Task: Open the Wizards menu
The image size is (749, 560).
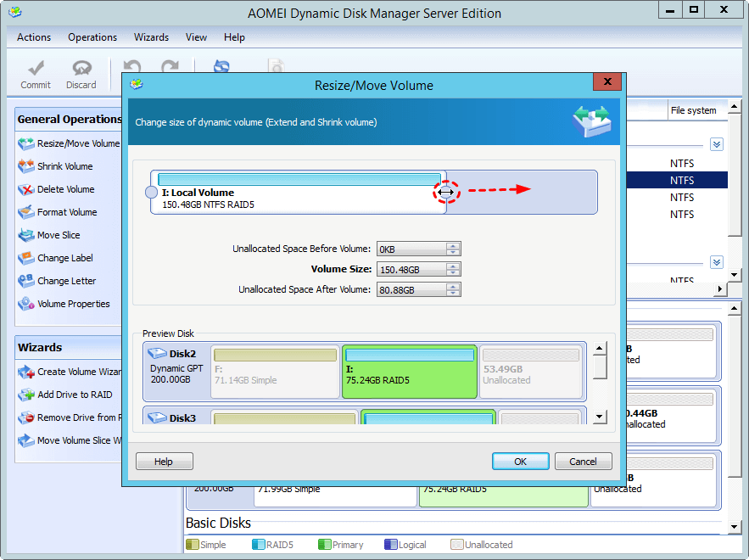Action: point(151,37)
